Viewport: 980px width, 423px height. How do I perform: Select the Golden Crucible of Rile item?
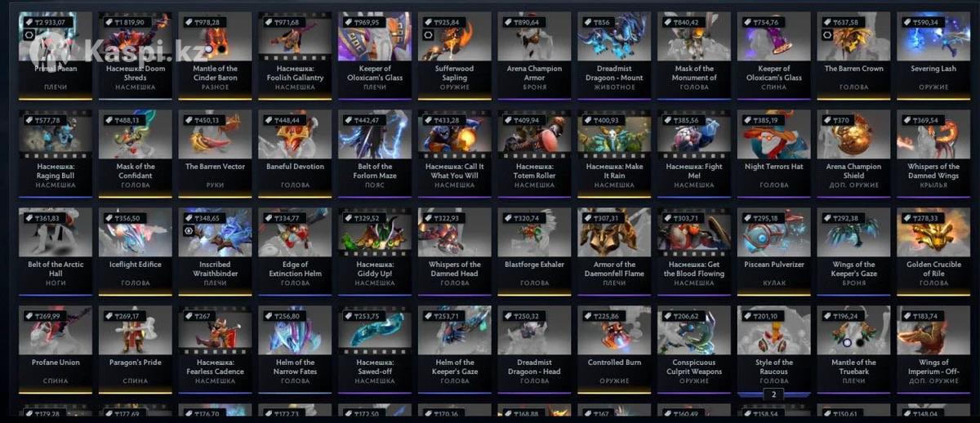click(x=933, y=252)
